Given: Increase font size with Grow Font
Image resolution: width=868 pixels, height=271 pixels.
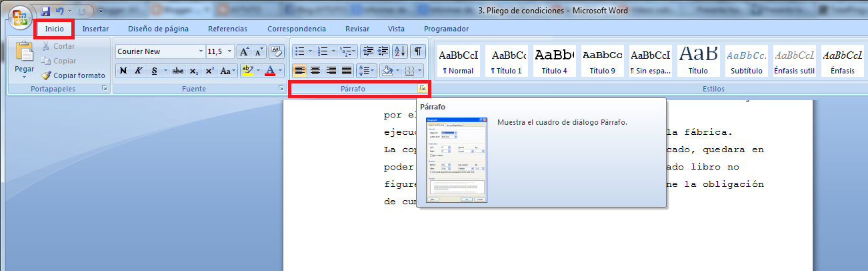Looking at the screenshot, I should pyautogui.click(x=244, y=51).
